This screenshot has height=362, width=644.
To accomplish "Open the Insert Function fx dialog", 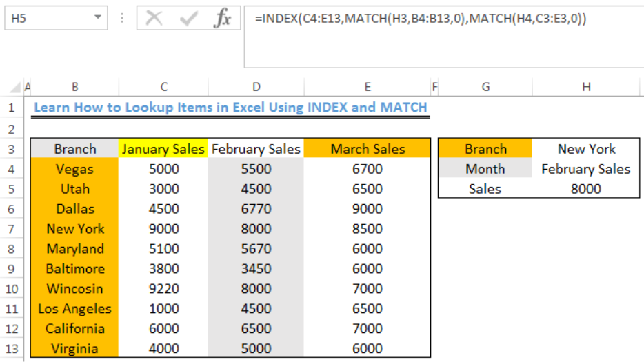I will 222,18.
